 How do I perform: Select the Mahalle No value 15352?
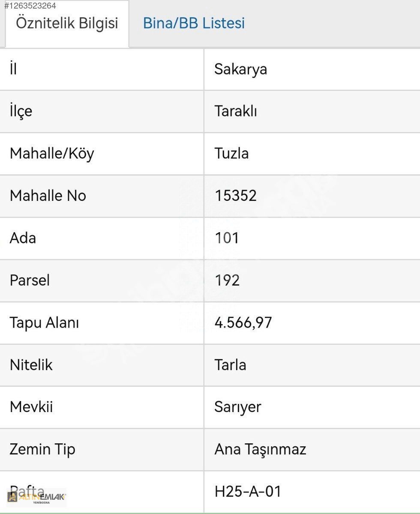click(235, 196)
